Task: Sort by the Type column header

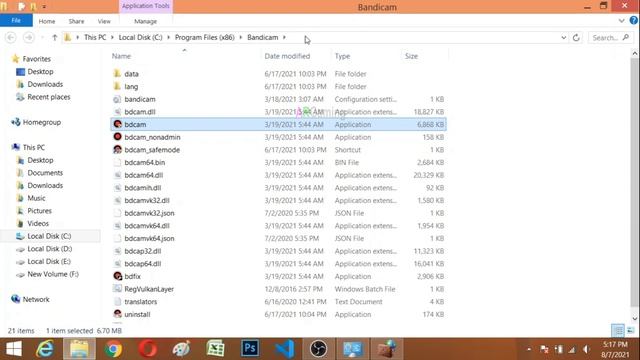Action: point(342,56)
